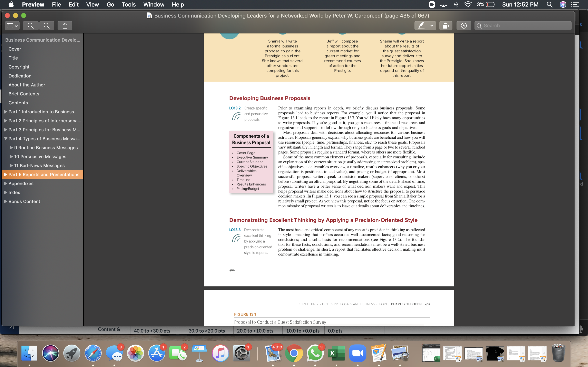This screenshot has height=367, width=588.
Task: Jump to About the Author entry
Action: (27, 85)
